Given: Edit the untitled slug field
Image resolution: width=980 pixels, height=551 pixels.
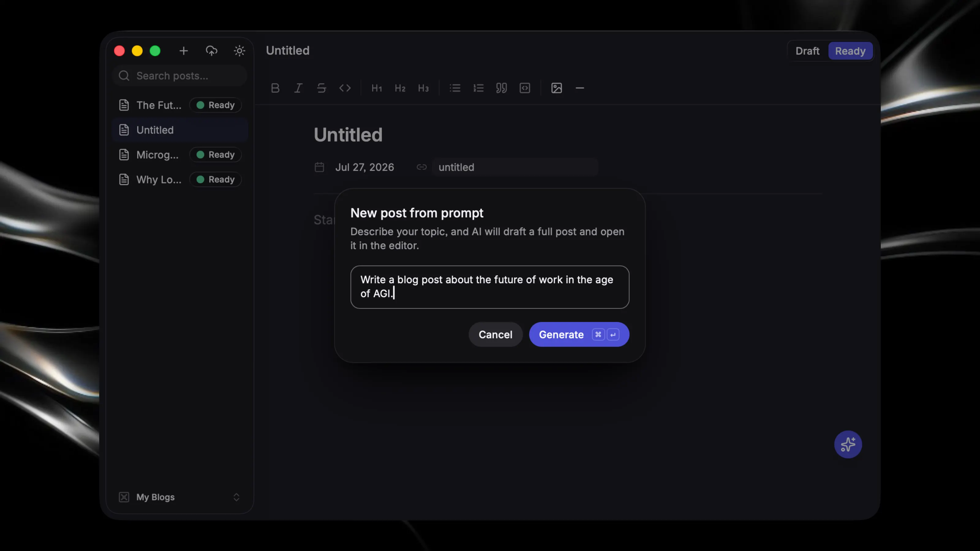Looking at the screenshot, I should (x=515, y=167).
